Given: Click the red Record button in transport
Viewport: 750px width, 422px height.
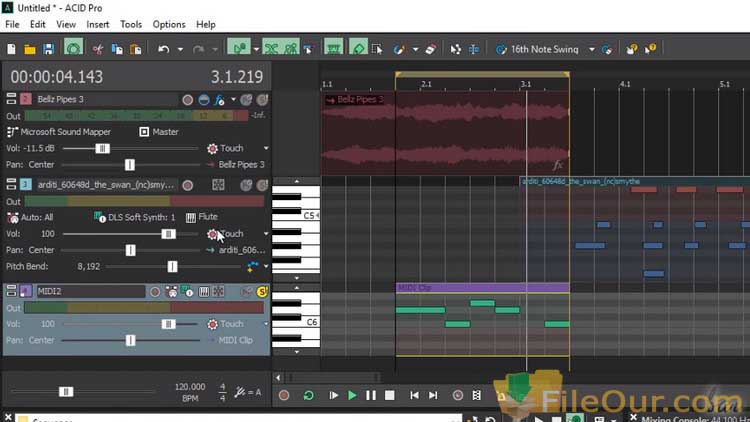Looking at the screenshot, I should point(284,395).
